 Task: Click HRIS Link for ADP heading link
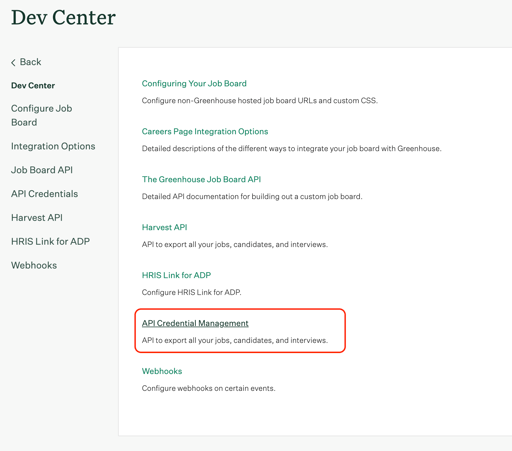point(176,275)
